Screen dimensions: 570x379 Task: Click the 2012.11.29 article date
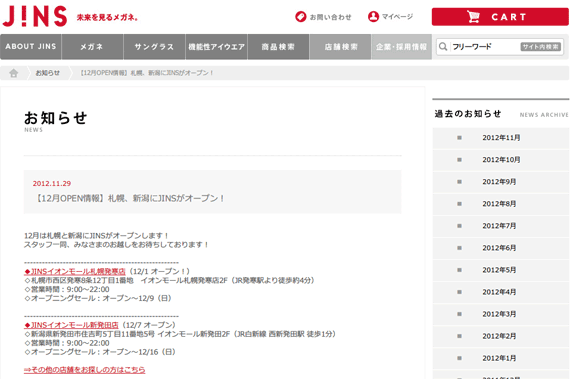(52, 184)
